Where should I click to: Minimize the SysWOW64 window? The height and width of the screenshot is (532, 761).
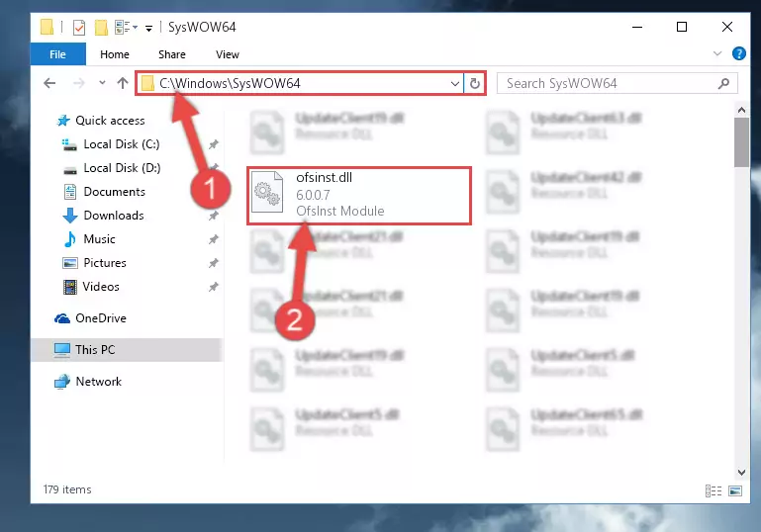pos(637,27)
